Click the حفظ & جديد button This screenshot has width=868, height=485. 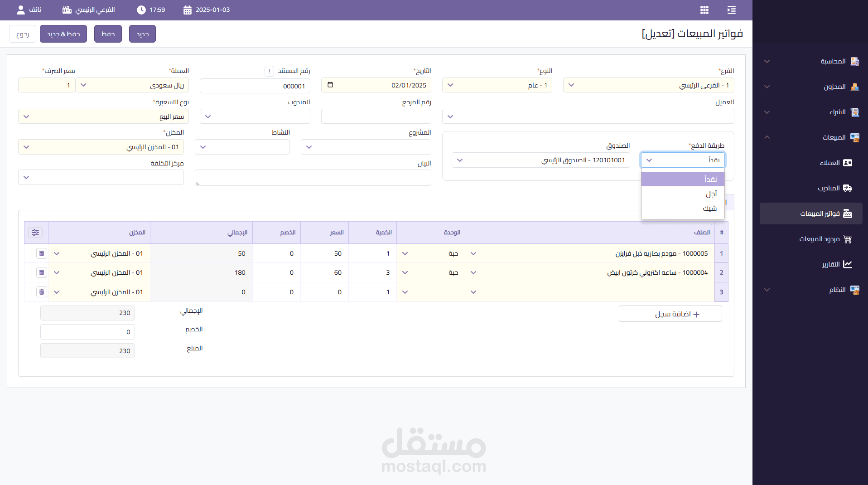pyautogui.click(x=63, y=34)
